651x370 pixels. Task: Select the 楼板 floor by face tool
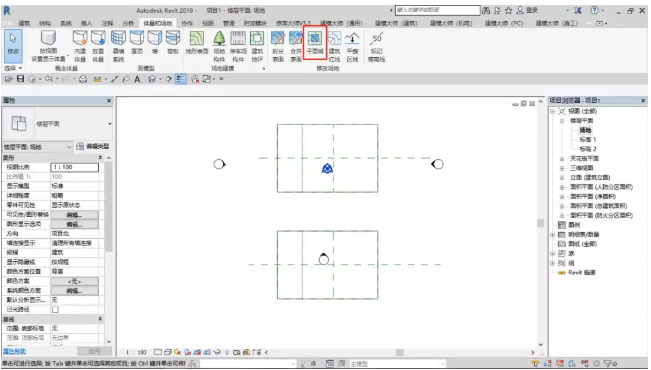tap(173, 43)
